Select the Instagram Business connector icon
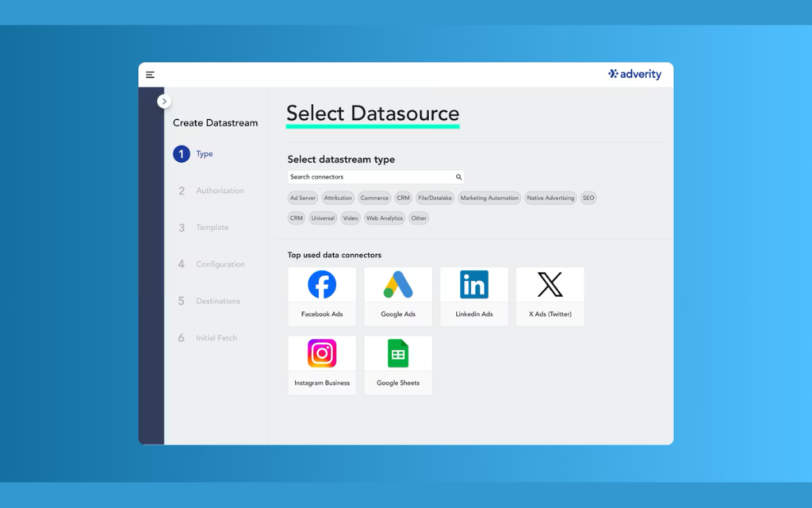This screenshot has height=508, width=812. coord(322,353)
